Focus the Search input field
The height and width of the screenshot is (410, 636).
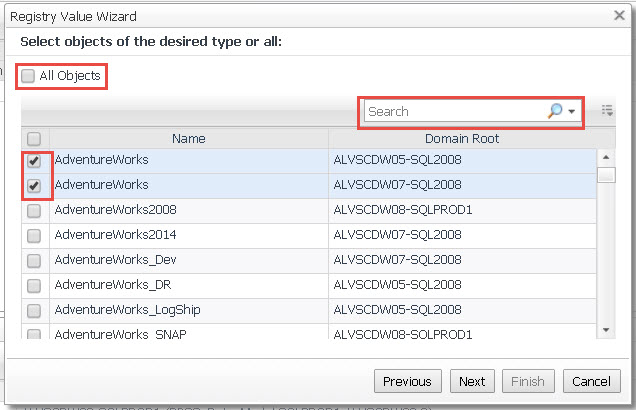click(x=454, y=112)
